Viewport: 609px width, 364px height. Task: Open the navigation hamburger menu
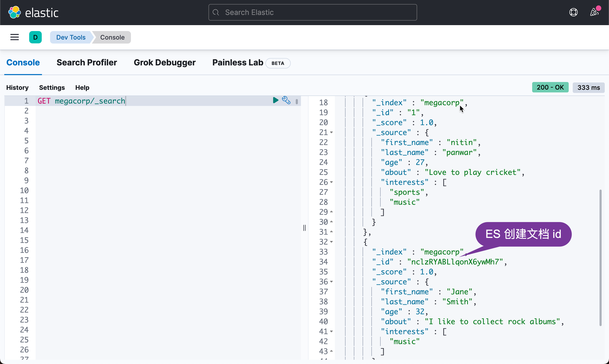pyautogui.click(x=14, y=37)
